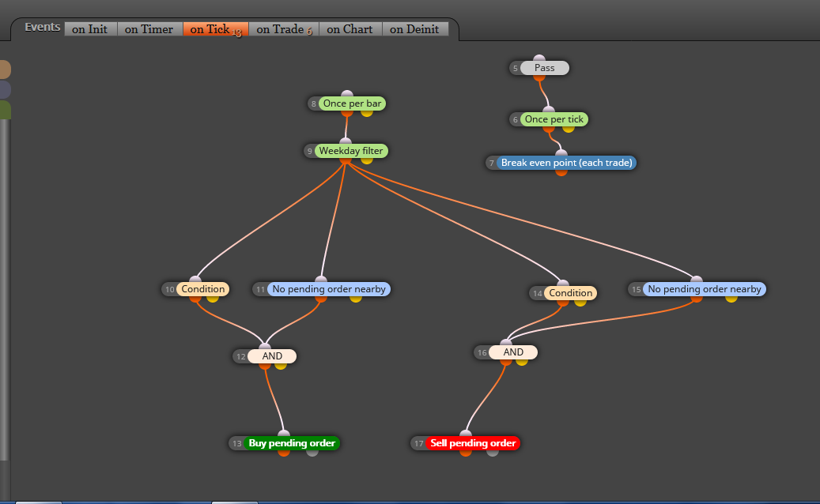
Task: Click the orange output dot of AND 12
Action: coord(265,364)
